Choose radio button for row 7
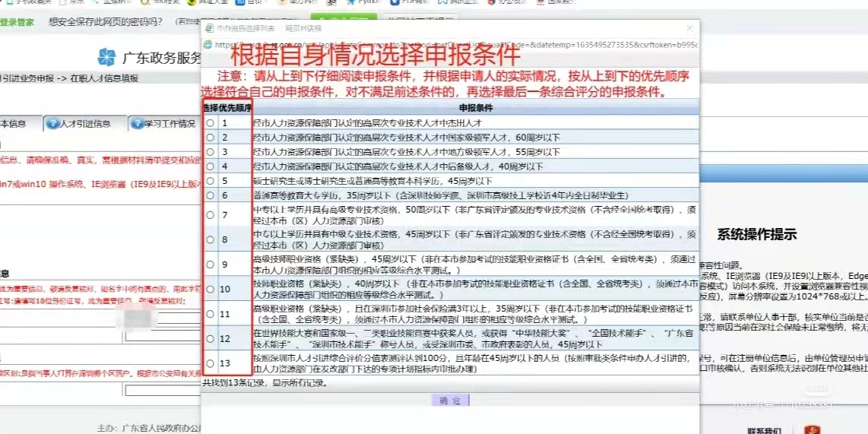This screenshot has width=868, height=434. pyautogui.click(x=210, y=215)
